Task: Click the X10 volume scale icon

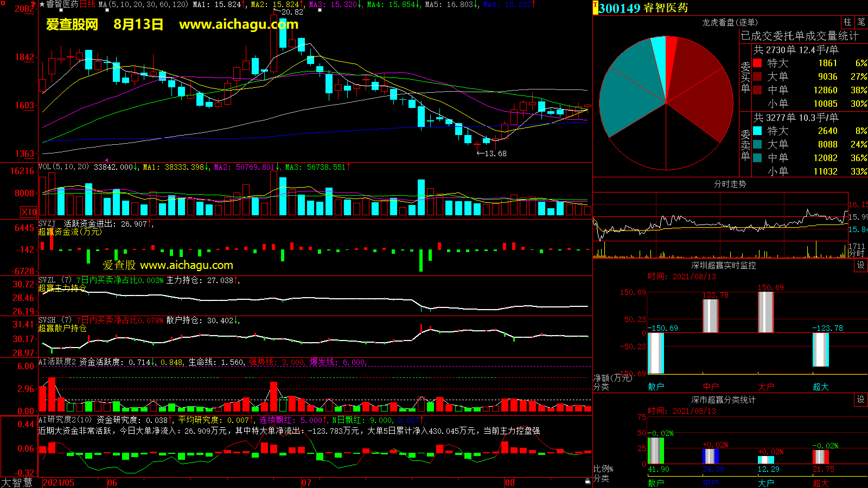Action: [29, 212]
